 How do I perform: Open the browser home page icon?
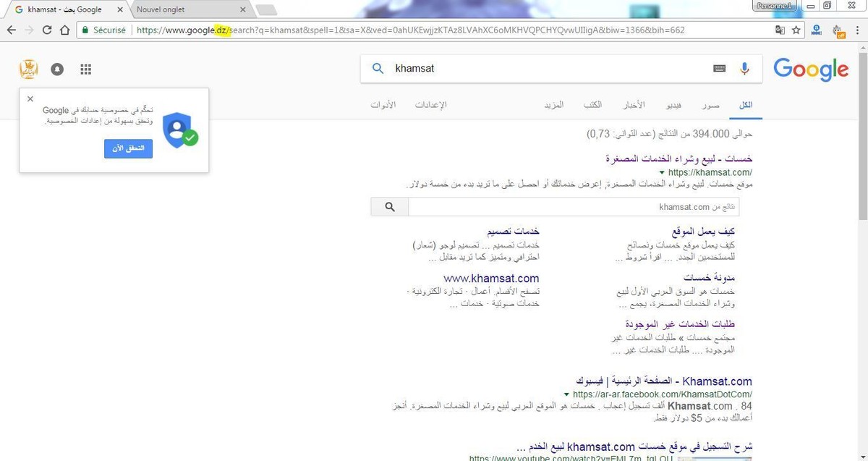pyautogui.click(x=64, y=30)
